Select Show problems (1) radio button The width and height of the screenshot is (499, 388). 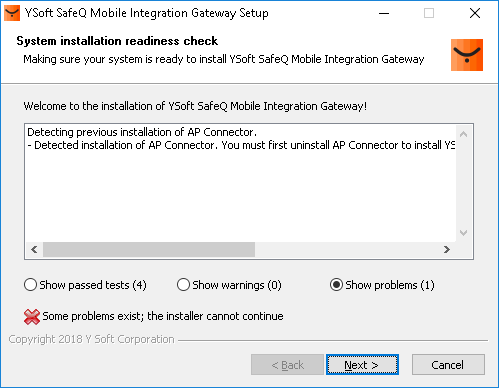pos(336,285)
